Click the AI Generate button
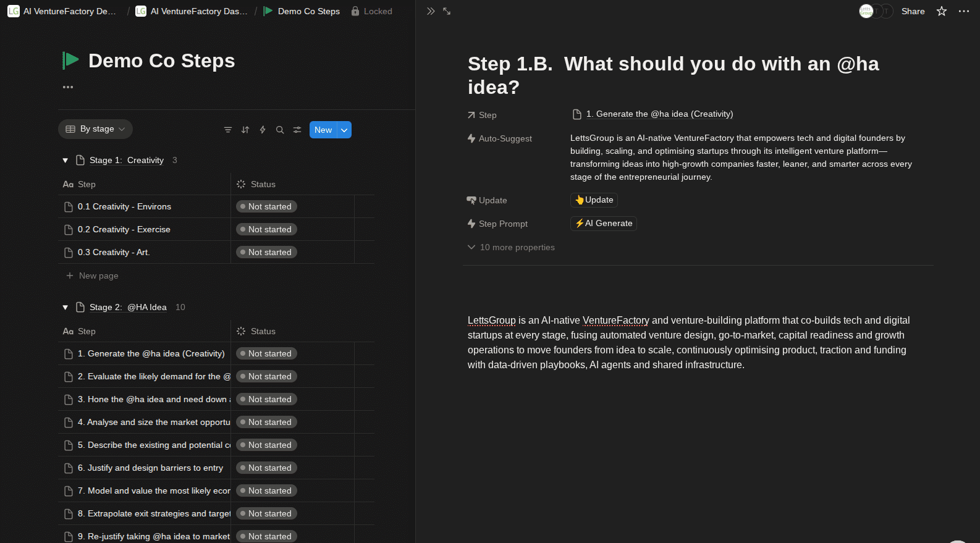Screen dimensions: 980x543 point(604,223)
